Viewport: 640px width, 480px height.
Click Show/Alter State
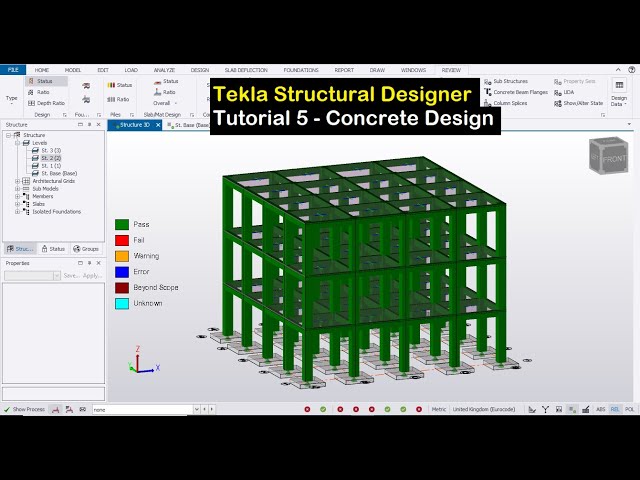point(578,103)
